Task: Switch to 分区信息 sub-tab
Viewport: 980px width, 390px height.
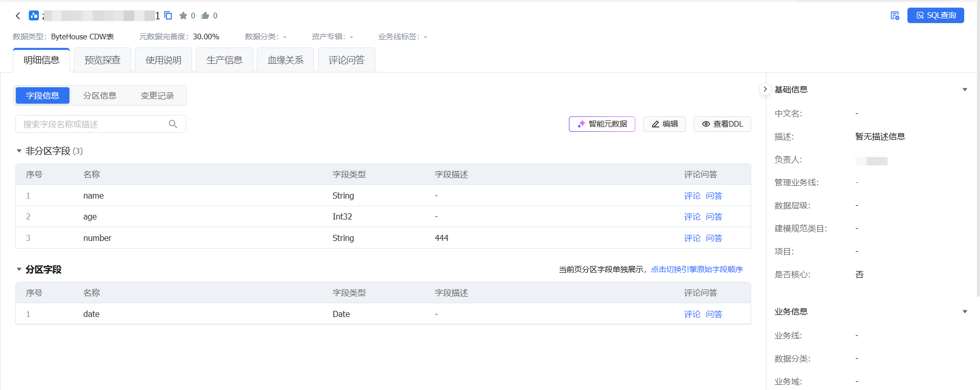Action: pos(100,95)
